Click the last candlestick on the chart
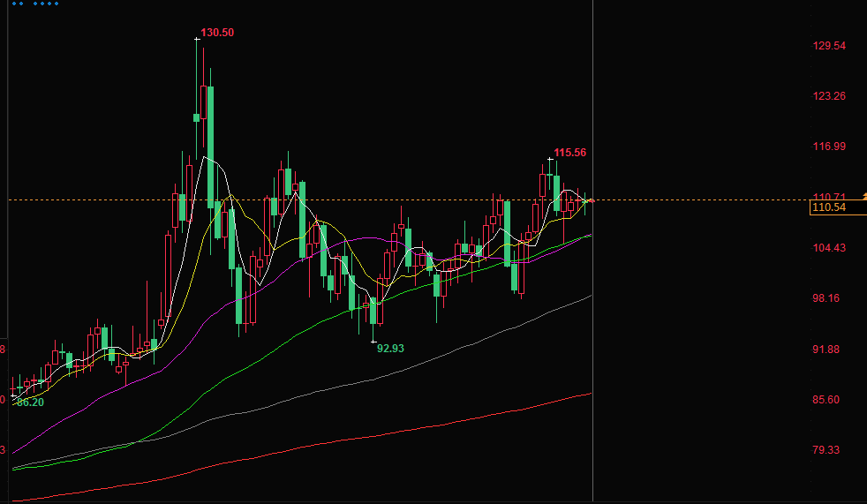Screen dimensions: 867x504 click(x=585, y=202)
